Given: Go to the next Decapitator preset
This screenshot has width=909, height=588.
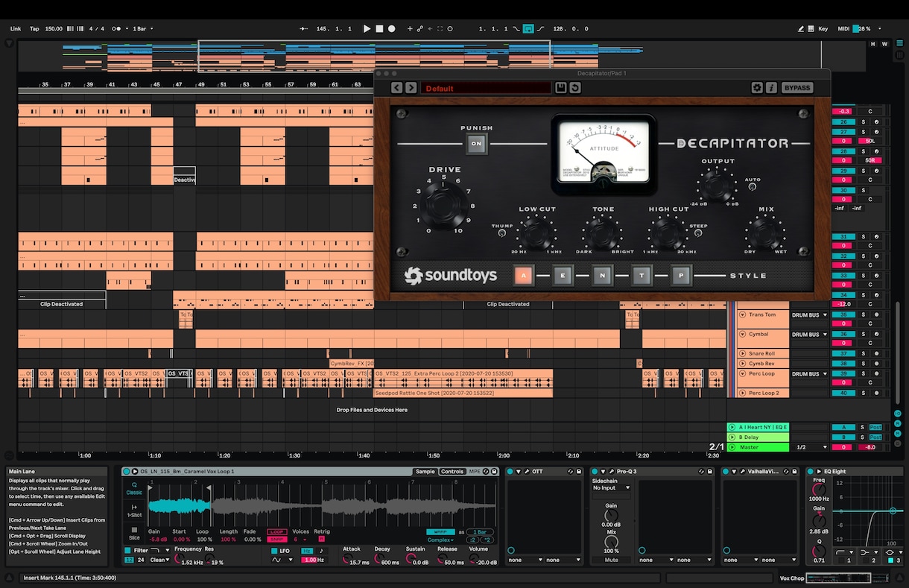Looking at the screenshot, I should (410, 88).
